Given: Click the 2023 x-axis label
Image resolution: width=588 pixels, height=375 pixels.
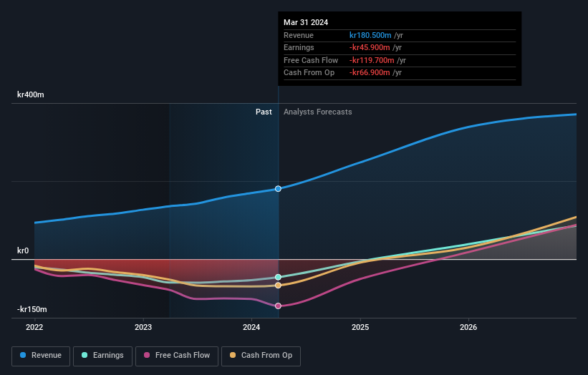Looking at the screenshot, I should point(143,328).
